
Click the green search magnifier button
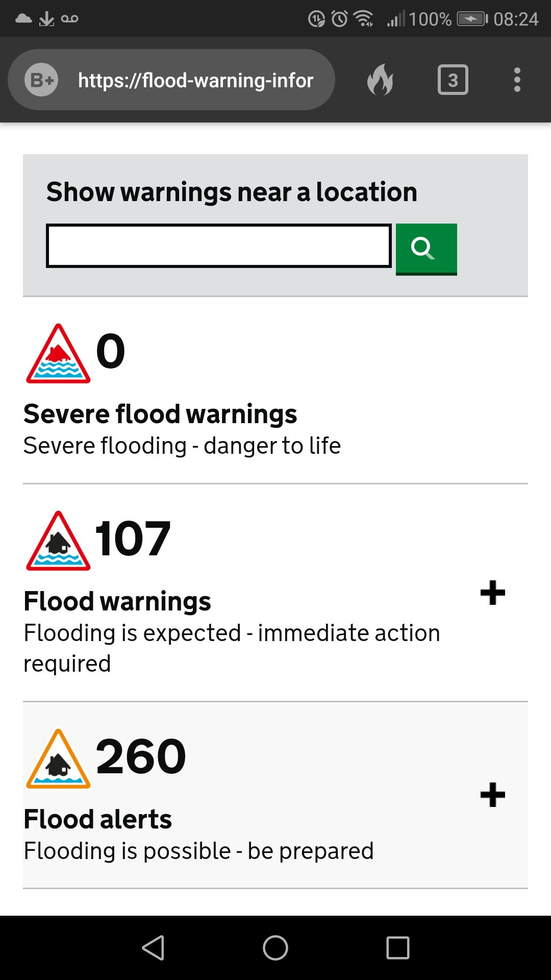click(x=426, y=249)
